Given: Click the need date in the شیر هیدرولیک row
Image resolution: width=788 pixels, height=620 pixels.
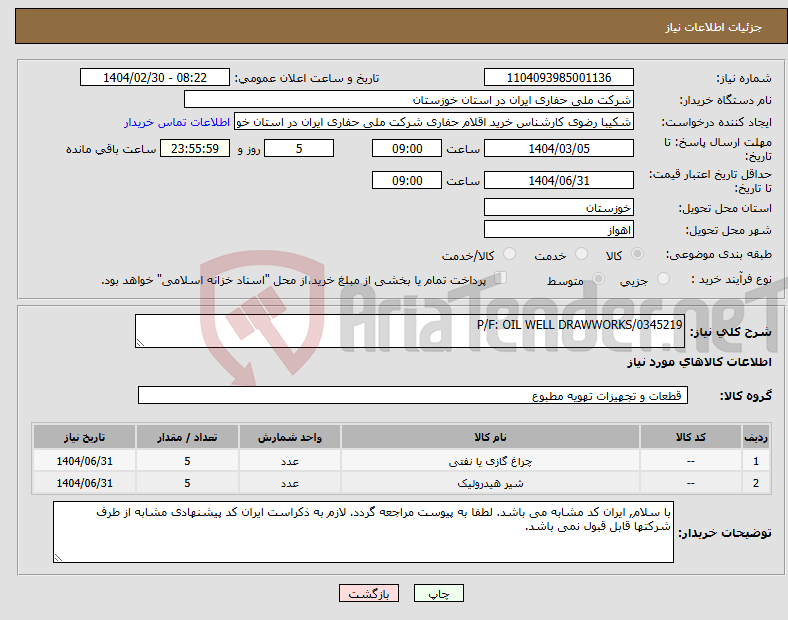Looking at the screenshot, I should coord(84,483).
